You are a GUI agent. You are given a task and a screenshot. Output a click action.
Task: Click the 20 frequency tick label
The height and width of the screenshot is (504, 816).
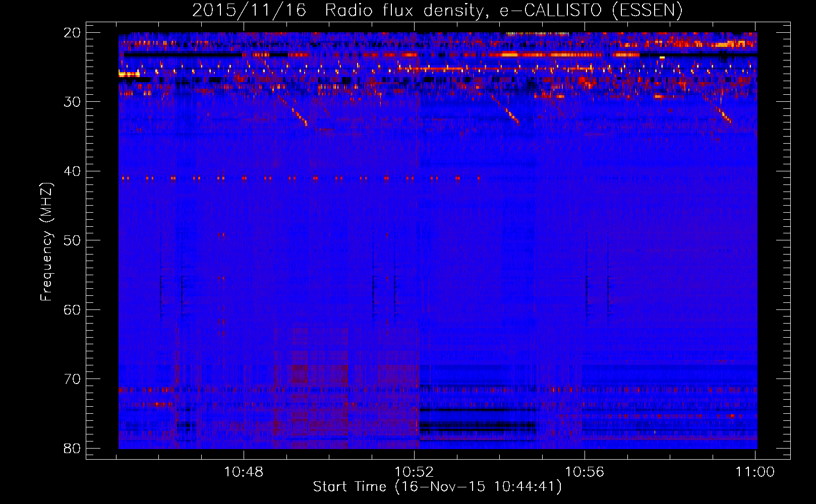tap(73, 33)
